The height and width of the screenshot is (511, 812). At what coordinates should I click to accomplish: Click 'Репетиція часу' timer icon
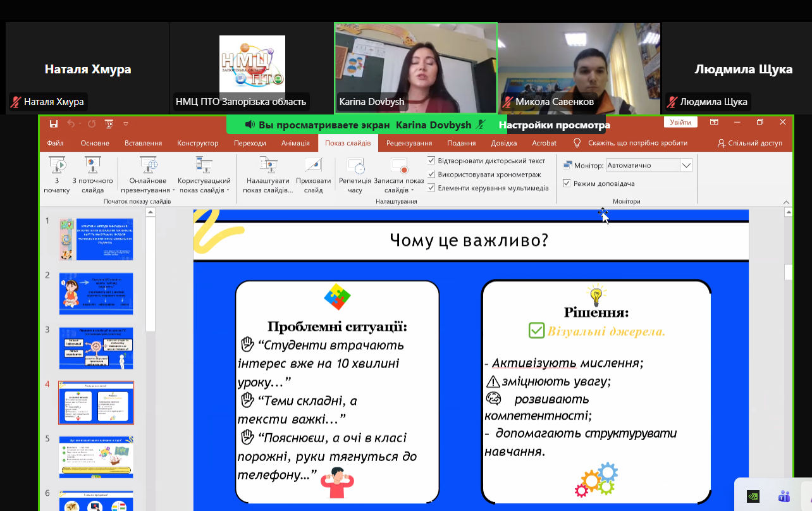coord(355,166)
